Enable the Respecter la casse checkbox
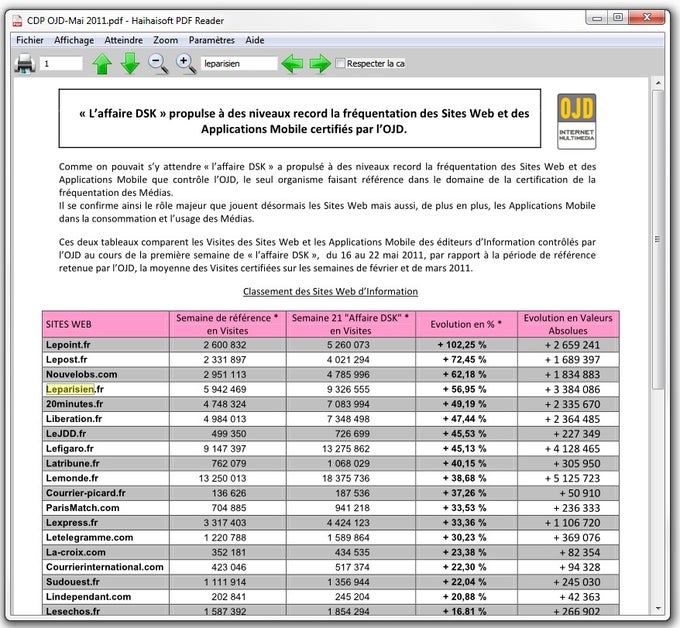The height and width of the screenshot is (628, 680). 340,63
